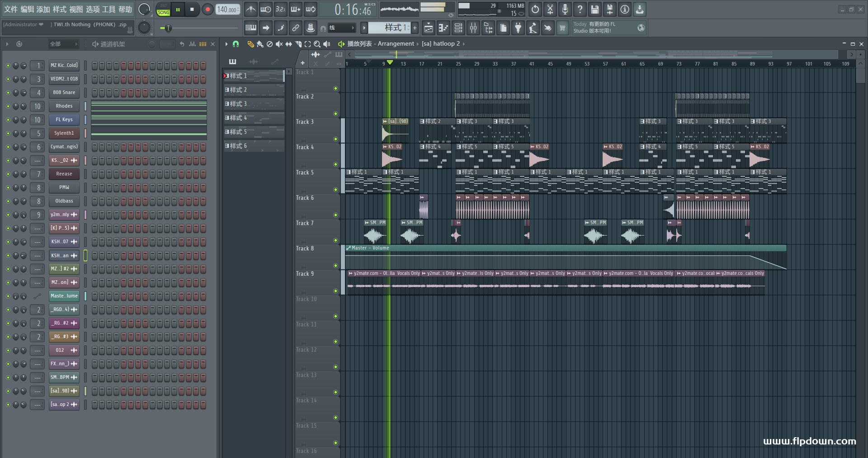Image resolution: width=868 pixels, height=458 pixels.
Task: Toggle PAT/SONG mode switch
Action: [x=163, y=9]
